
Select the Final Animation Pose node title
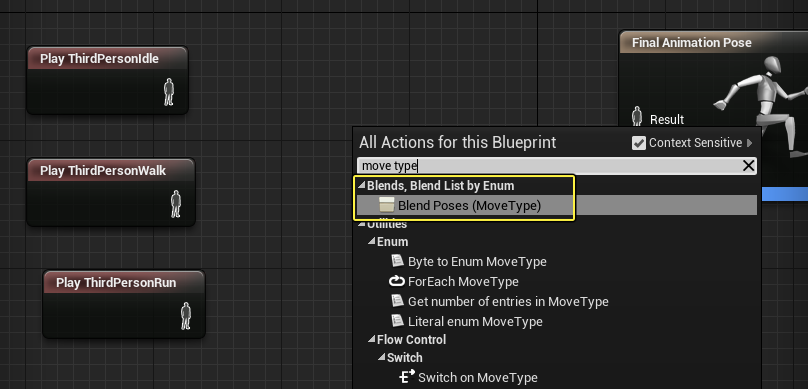pyautogui.click(x=692, y=43)
